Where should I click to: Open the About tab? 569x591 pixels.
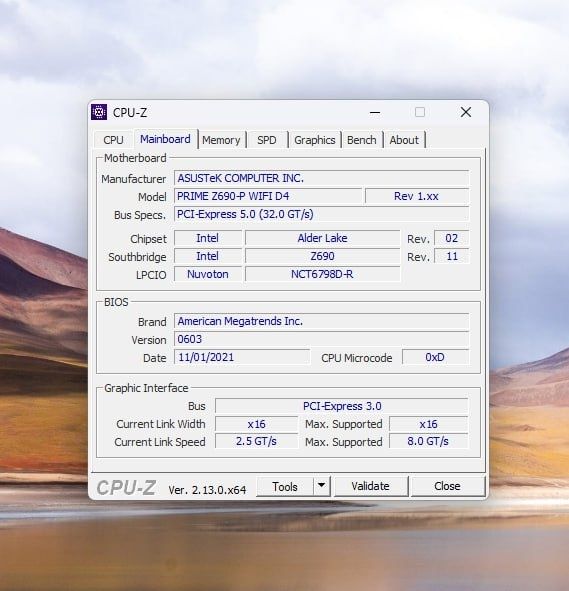(x=404, y=140)
